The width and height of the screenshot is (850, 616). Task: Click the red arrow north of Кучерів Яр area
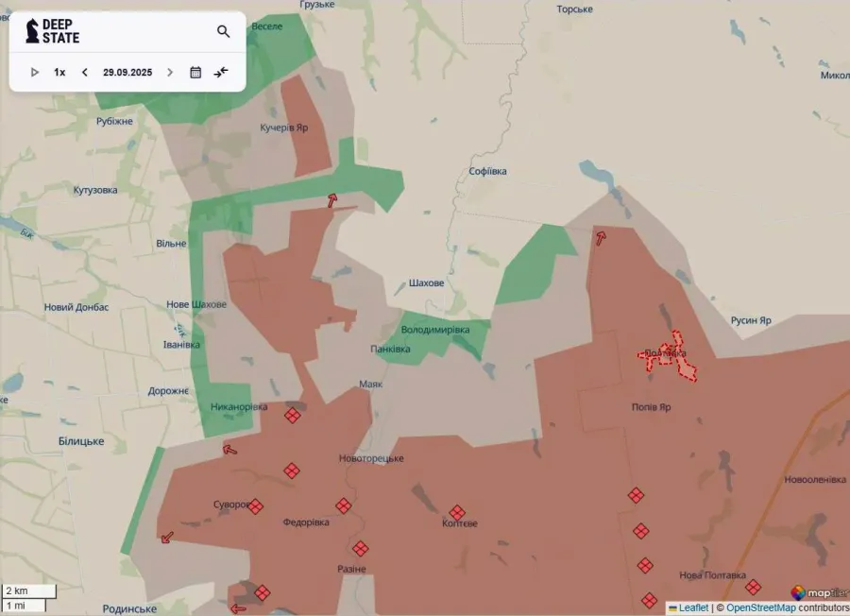[331, 199]
